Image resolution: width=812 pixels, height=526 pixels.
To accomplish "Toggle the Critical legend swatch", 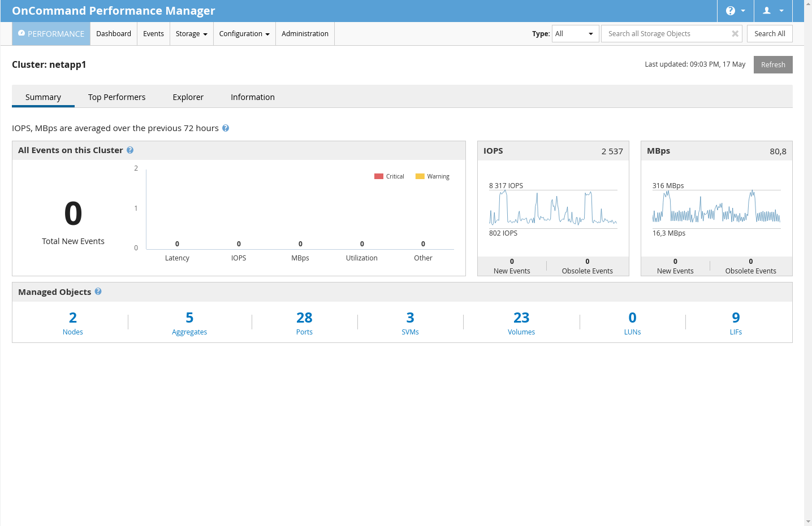I will point(379,176).
